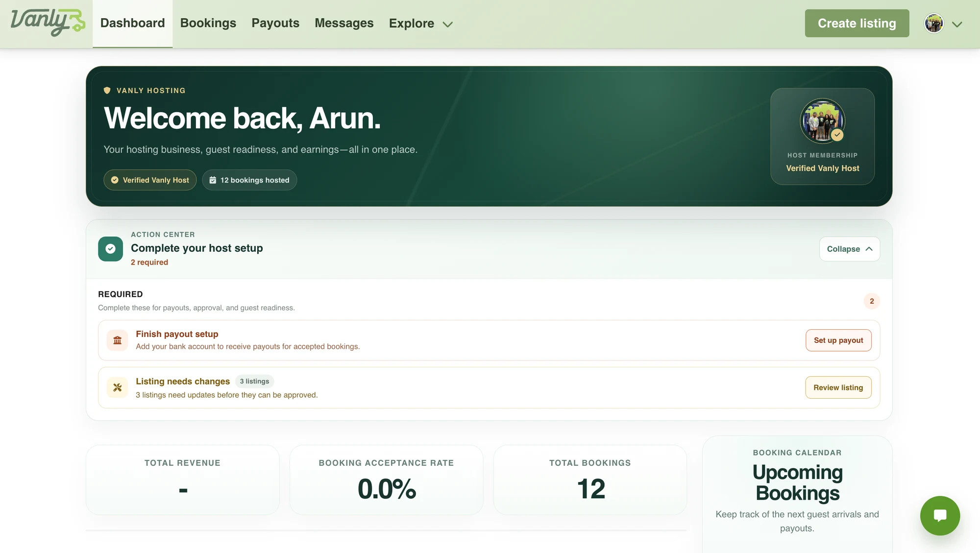This screenshot has height=553, width=980.
Task: Click the checkmark icon in Verified Vanly Host badge
Action: click(115, 180)
